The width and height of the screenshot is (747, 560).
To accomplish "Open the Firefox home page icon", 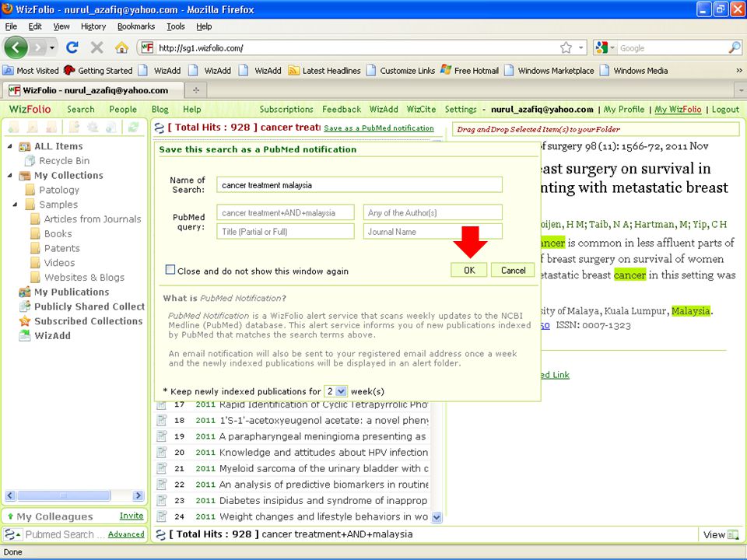I will 121,47.
